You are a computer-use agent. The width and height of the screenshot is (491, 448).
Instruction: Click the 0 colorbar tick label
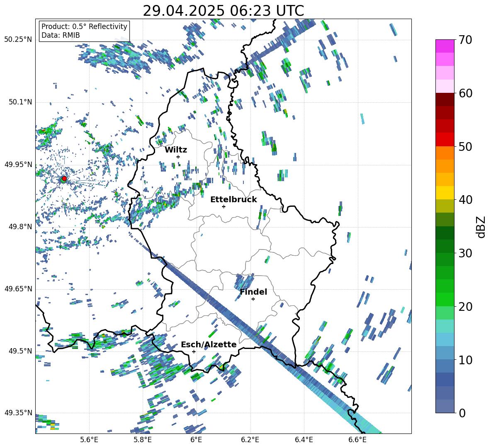coord(462,413)
